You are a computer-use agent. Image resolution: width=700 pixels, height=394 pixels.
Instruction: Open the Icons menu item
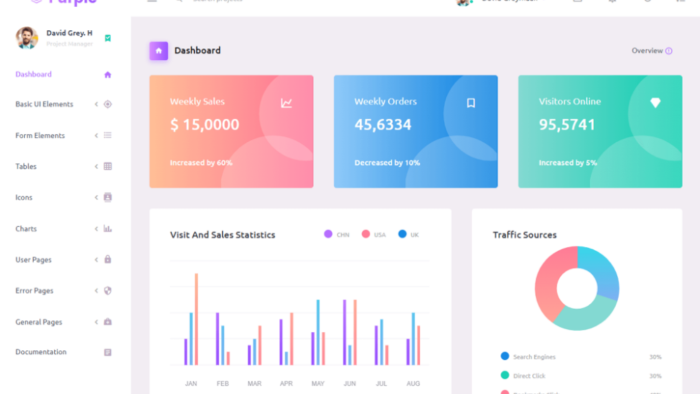pyautogui.click(x=24, y=197)
